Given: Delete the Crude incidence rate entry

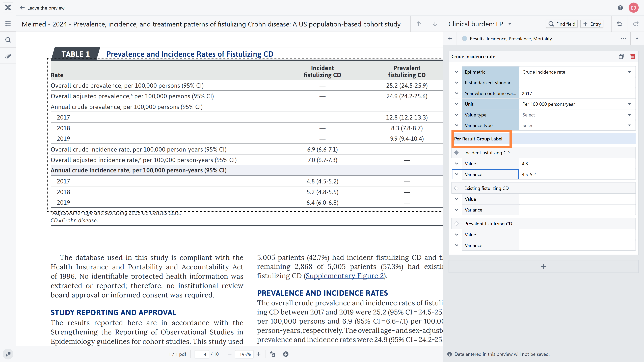Looking at the screenshot, I should pos(633,56).
